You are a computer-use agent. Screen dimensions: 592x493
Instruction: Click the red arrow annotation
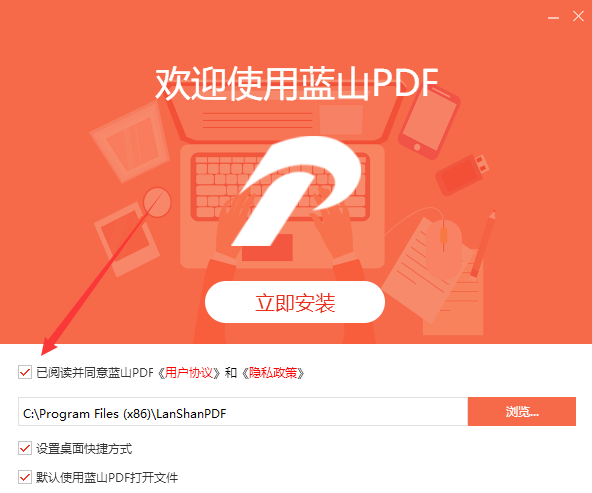(x=102, y=274)
